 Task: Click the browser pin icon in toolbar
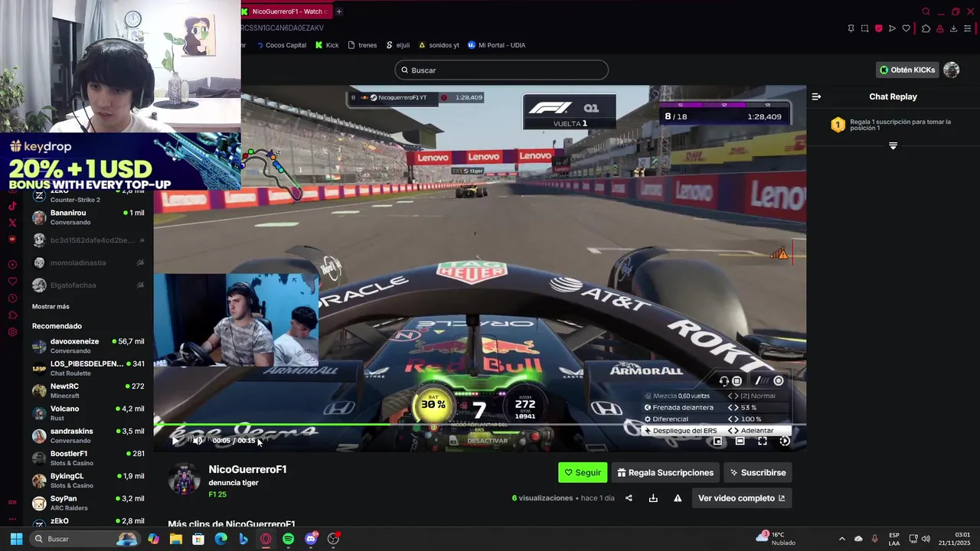pyautogui.click(x=851, y=28)
